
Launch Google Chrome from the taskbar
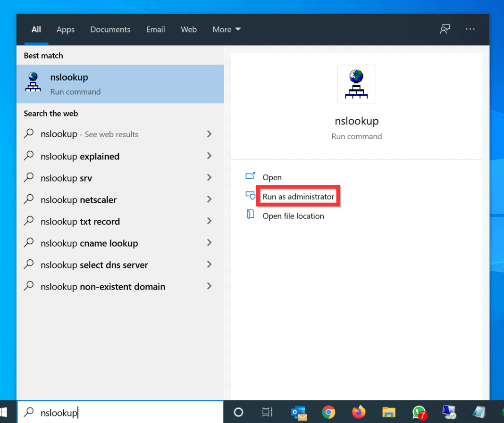pos(328,412)
